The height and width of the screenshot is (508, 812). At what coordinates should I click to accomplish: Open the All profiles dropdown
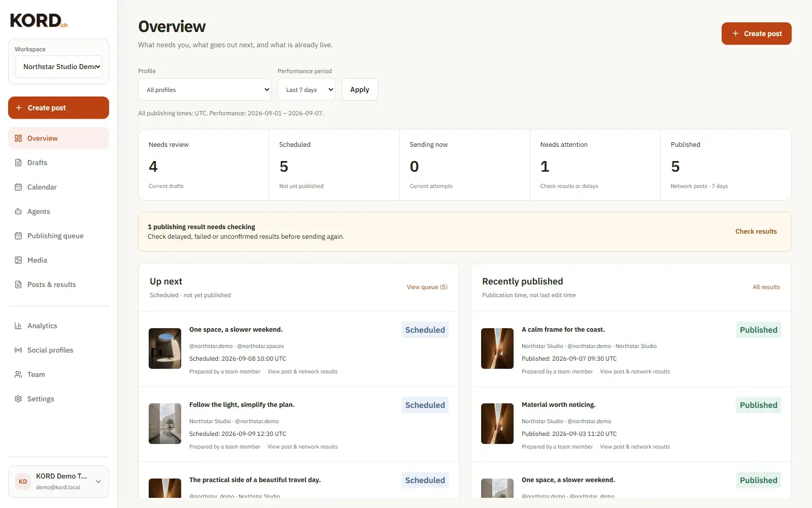pos(205,89)
